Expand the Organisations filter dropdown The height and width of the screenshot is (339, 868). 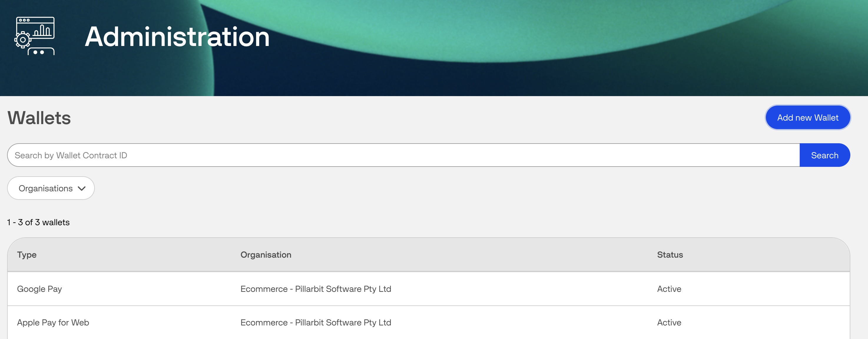pyautogui.click(x=51, y=188)
